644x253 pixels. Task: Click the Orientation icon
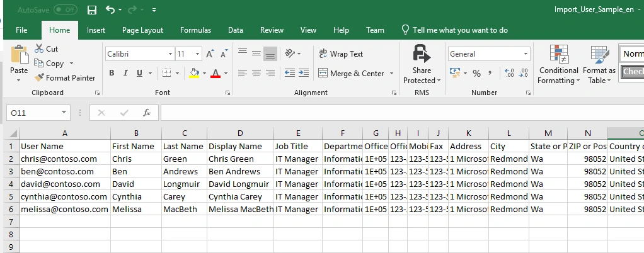point(290,53)
